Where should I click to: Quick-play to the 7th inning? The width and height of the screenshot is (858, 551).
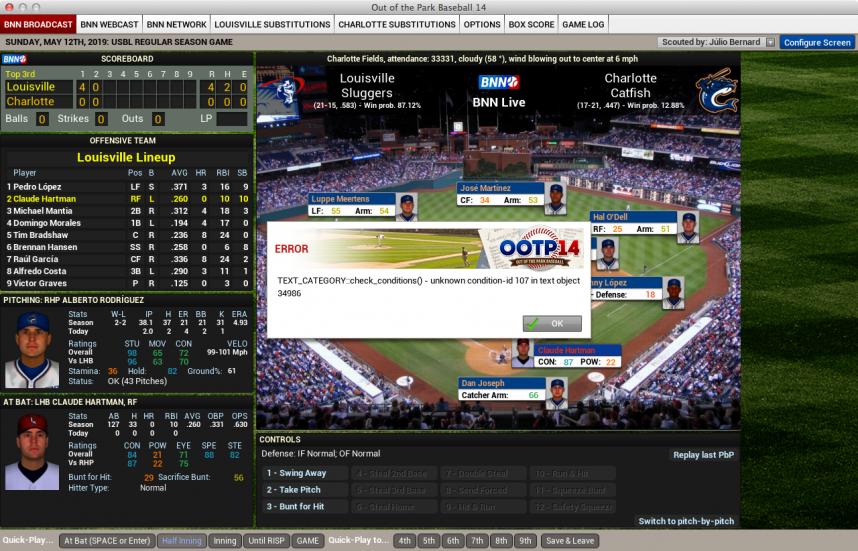pos(477,541)
